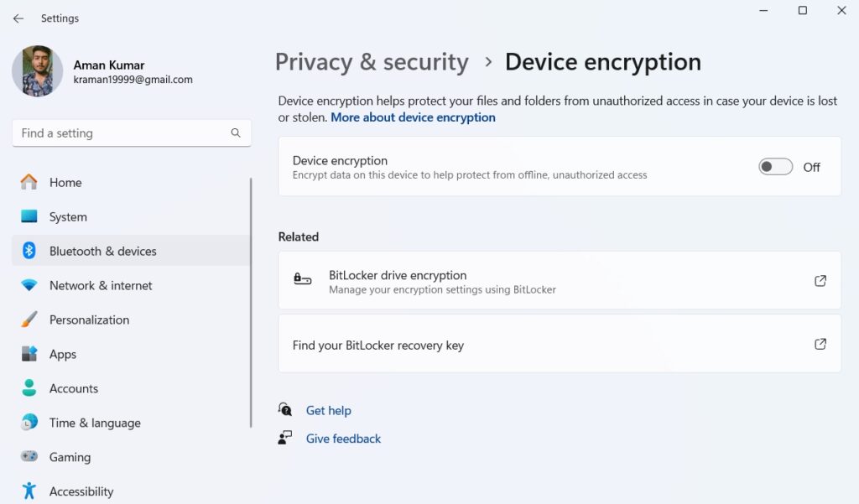Click the Get help link
859x504 pixels.
point(328,410)
